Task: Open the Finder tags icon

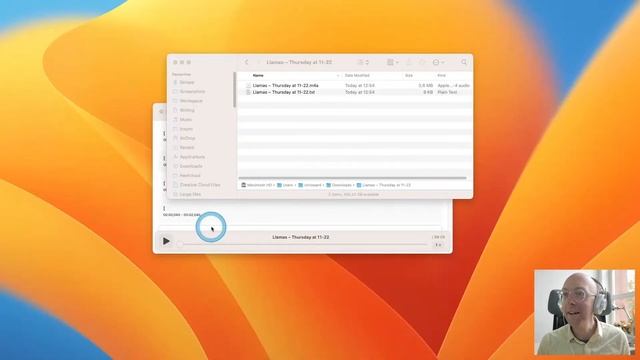Action: [x=422, y=62]
